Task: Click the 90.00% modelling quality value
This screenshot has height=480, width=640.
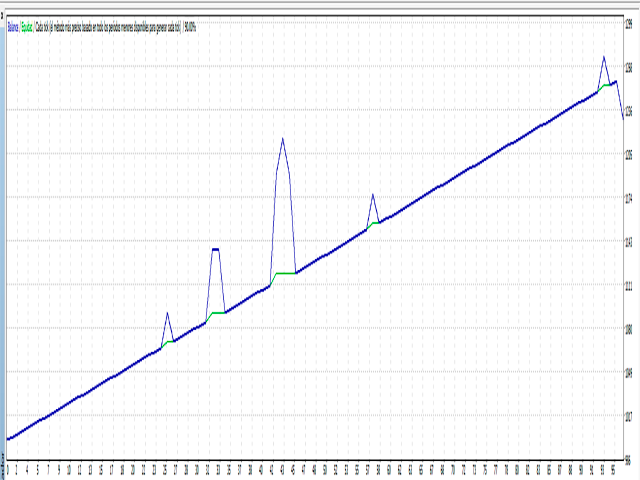Action: [x=190, y=27]
